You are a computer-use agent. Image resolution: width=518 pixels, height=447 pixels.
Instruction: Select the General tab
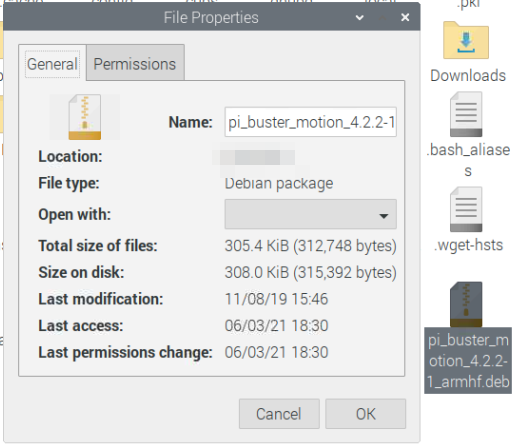click(x=52, y=64)
